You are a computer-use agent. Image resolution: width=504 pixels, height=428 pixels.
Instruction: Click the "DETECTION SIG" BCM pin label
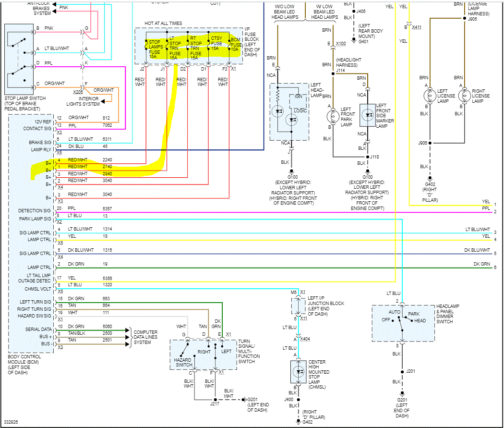coord(35,211)
